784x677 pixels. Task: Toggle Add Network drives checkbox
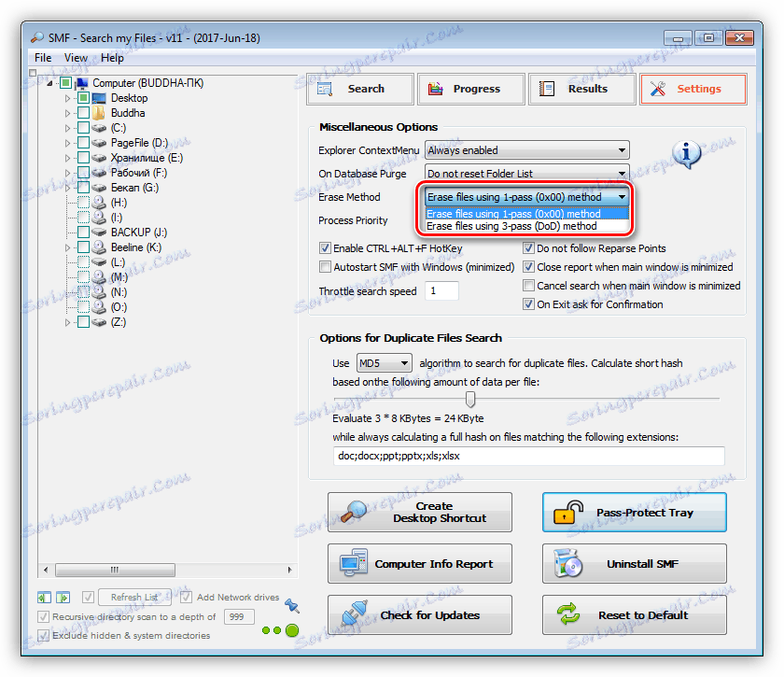[x=186, y=597]
